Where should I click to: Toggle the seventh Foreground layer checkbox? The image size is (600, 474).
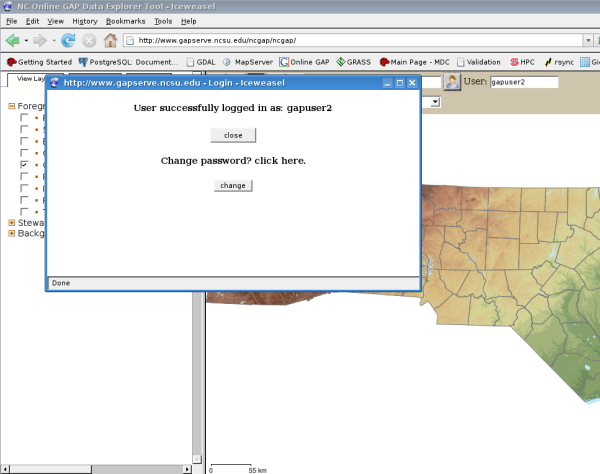[x=24, y=188]
